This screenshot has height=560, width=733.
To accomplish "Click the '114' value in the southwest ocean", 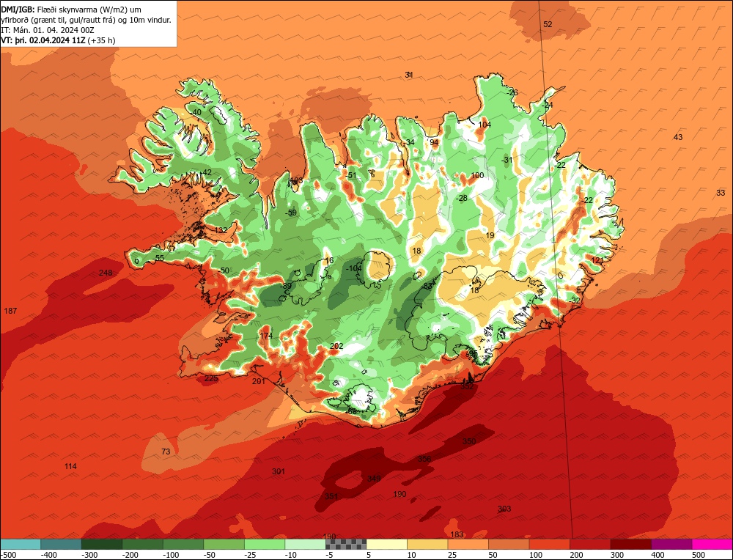I will pyautogui.click(x=70, y=466).
